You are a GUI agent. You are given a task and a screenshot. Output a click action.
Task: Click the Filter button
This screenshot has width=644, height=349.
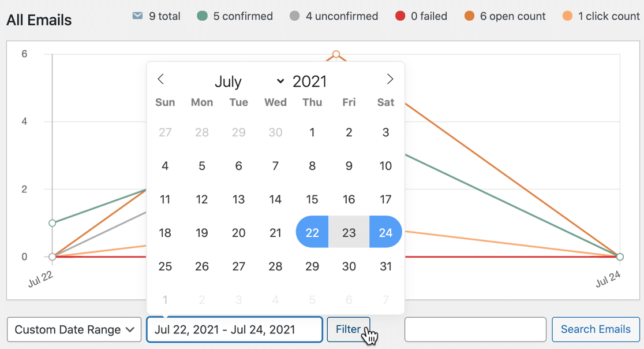[349, 329]
